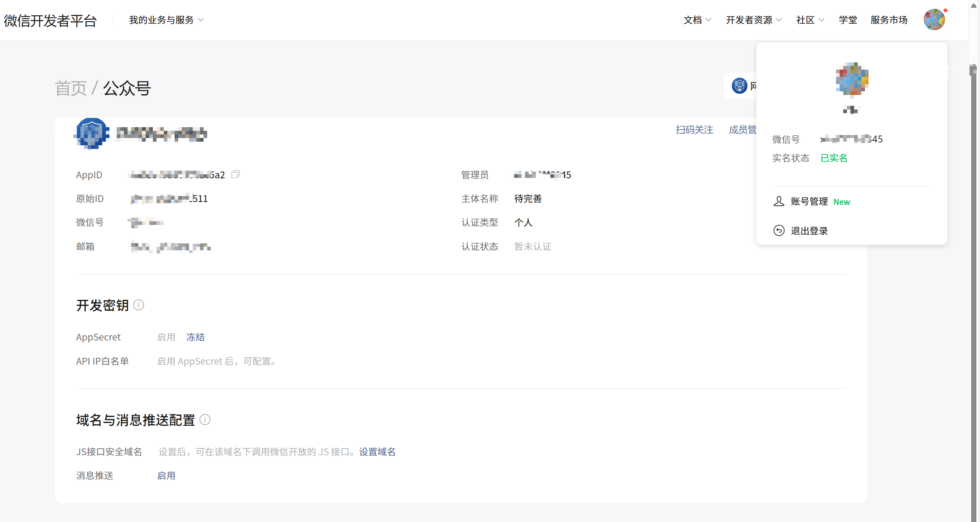Click the 账号管理 person icon
The height and width of the screenshot is (522, 980).
[779, 201]
